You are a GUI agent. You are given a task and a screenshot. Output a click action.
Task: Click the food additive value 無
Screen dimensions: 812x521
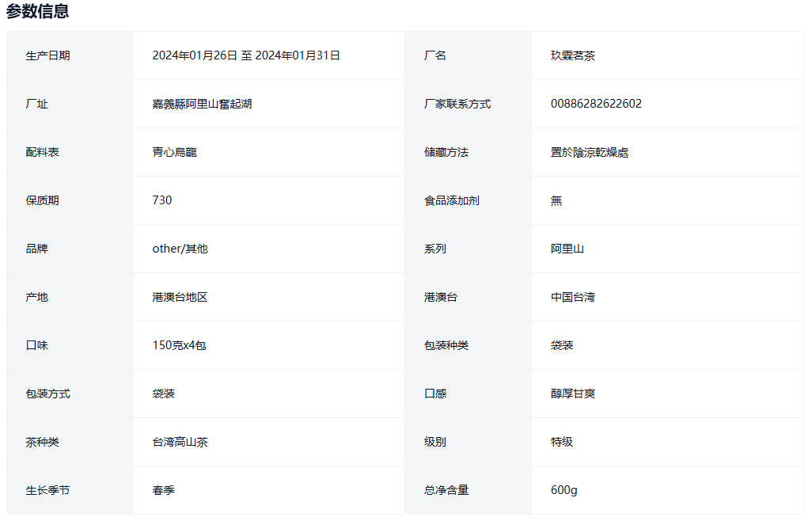pyautogui.click(x=556, y=200)
